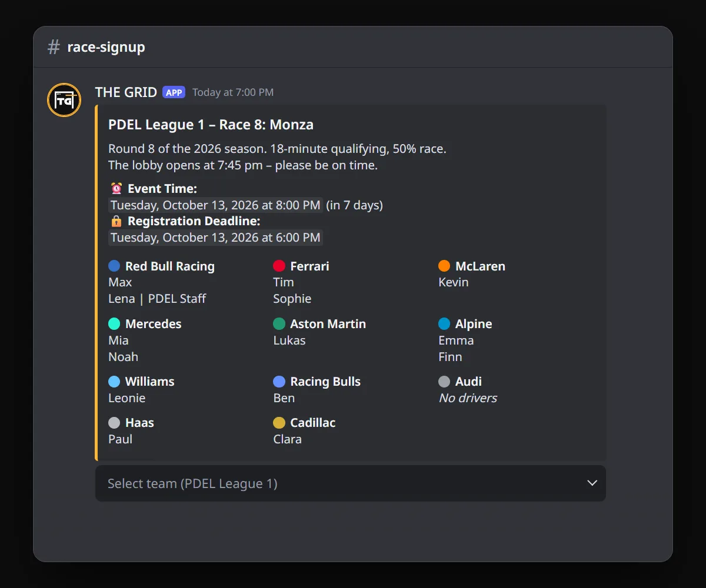Click the No drivers text under Audi
The image size is (706, 588).
(x=468, y=398)
